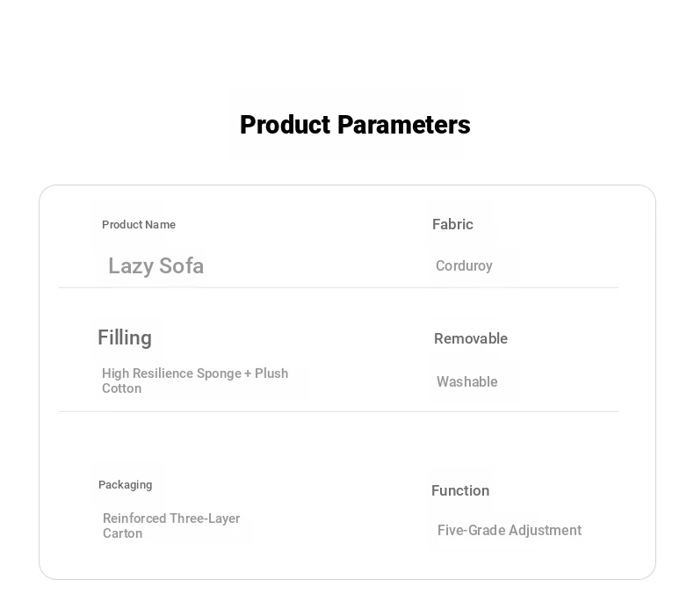Click the Washable value text
Screen dimensions: 694x616
click(467, 382)
